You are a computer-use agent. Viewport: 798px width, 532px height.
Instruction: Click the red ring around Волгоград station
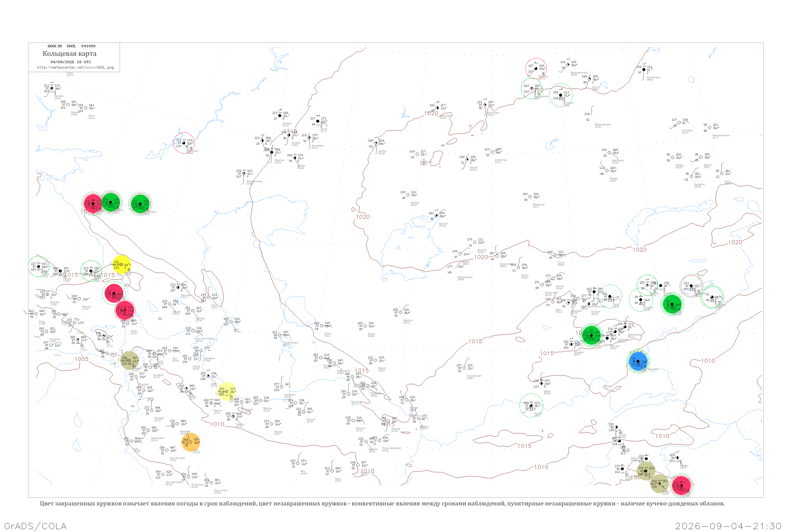click(x=184, y=143)
